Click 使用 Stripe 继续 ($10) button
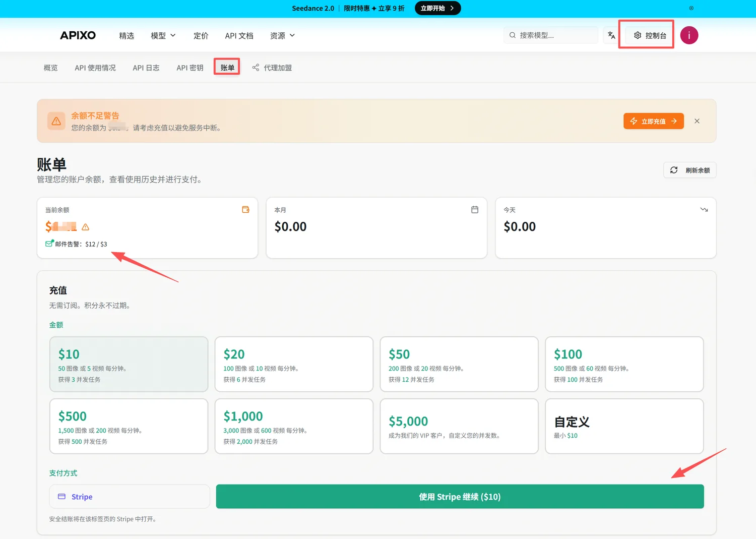This screenshot has height=539, width=756. pyautogui.click(x=460, y=497)
